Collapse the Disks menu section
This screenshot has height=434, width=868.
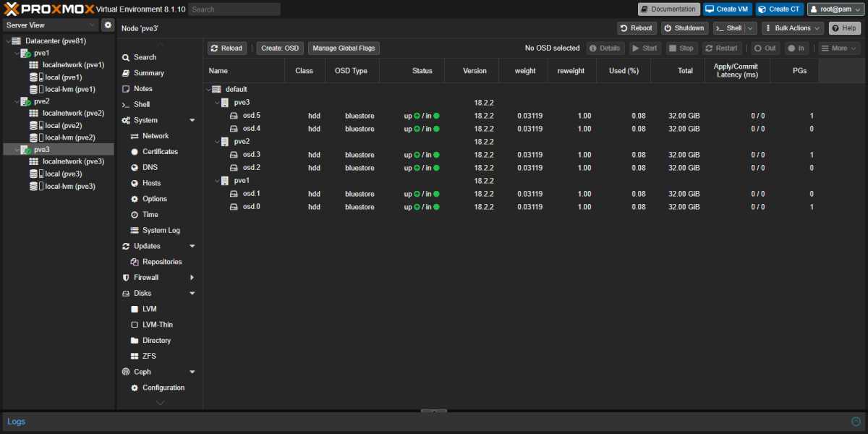point(192,294)
